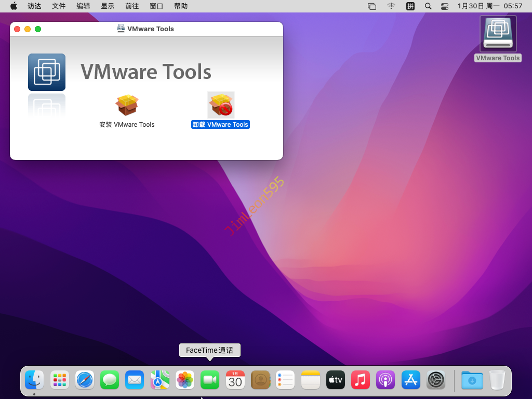The height and width of the screenshot is (399, 532).
Task: Open FaceTime from the Dock
Action: pos(210,380)
